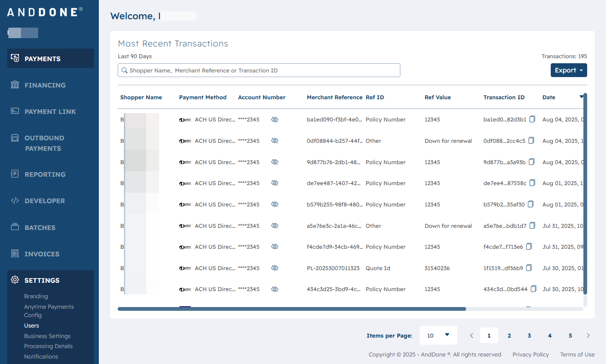
Task: Click the Batches icon in sidebar
Action: click(15, 227)
